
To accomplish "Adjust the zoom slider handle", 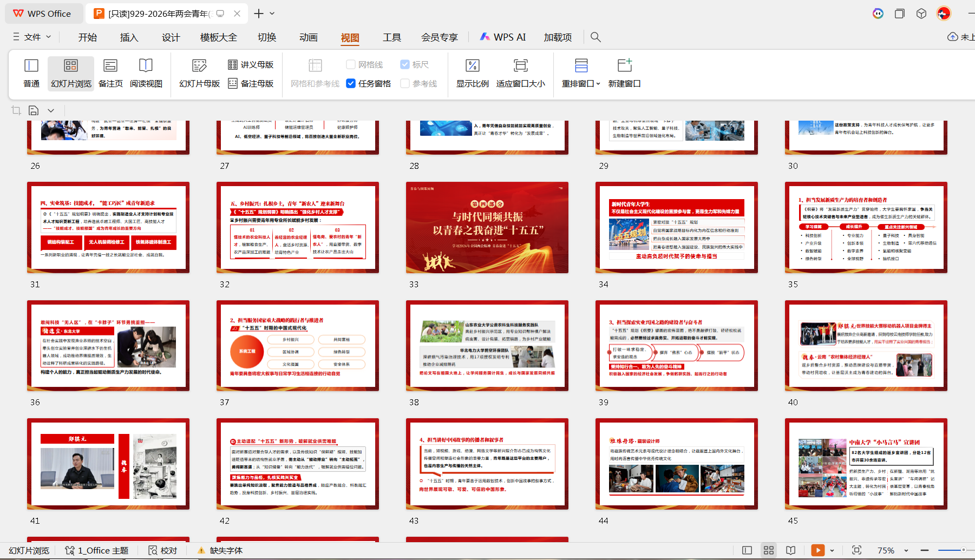I will click(x=963, y=550).
